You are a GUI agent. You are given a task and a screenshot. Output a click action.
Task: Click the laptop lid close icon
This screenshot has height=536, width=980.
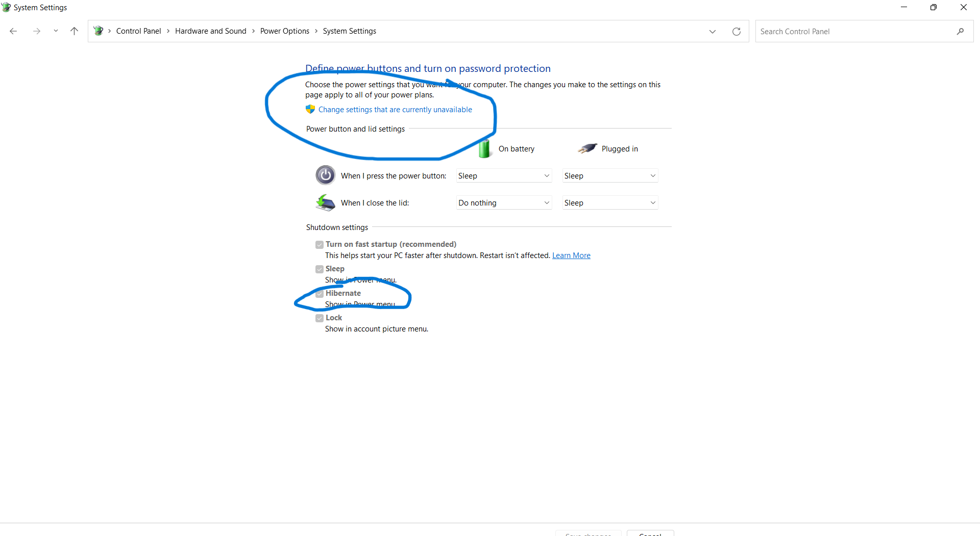(x=325, y=202)
